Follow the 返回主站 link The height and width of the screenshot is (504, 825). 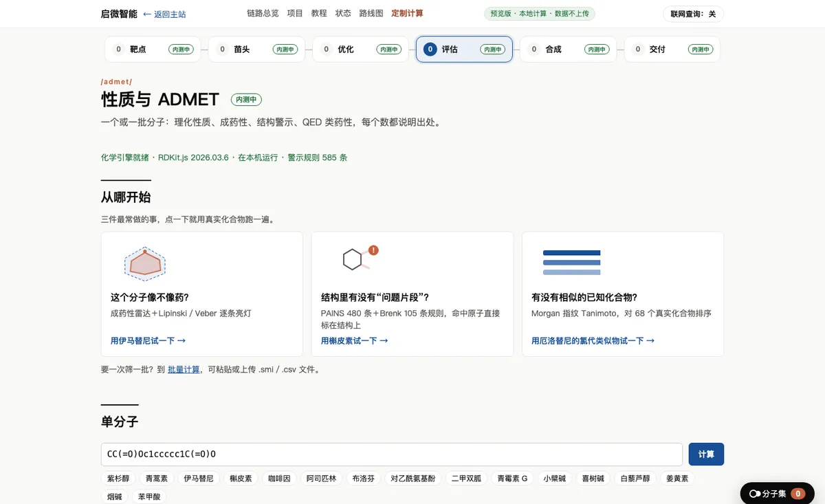coord(164,14)
